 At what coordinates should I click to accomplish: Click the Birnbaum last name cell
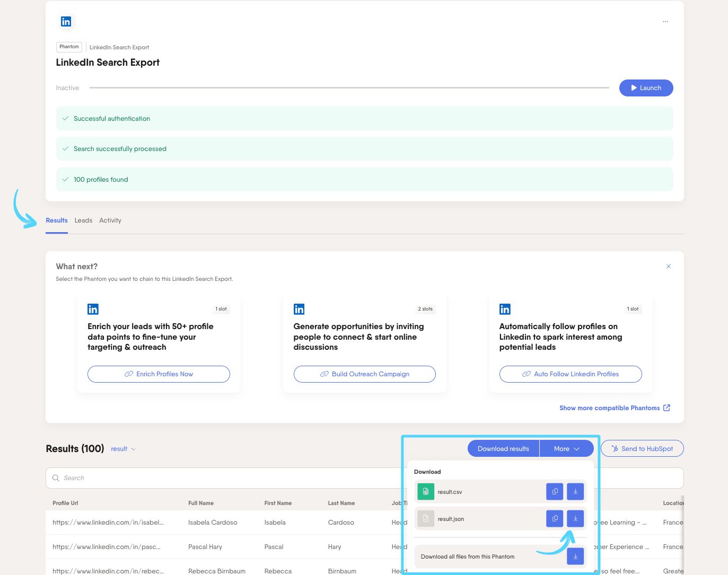tap(342, 571)
